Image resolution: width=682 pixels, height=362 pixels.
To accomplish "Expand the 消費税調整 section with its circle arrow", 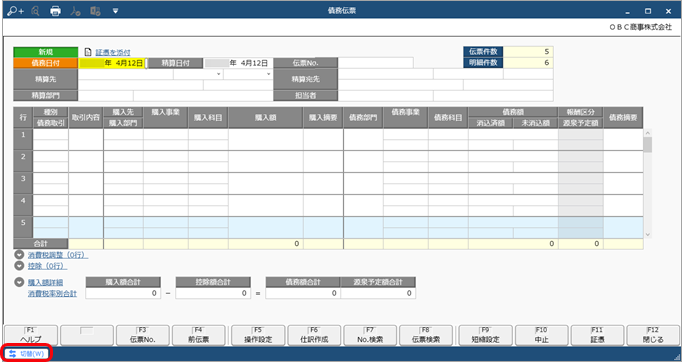I will click(x=19, y=255).
